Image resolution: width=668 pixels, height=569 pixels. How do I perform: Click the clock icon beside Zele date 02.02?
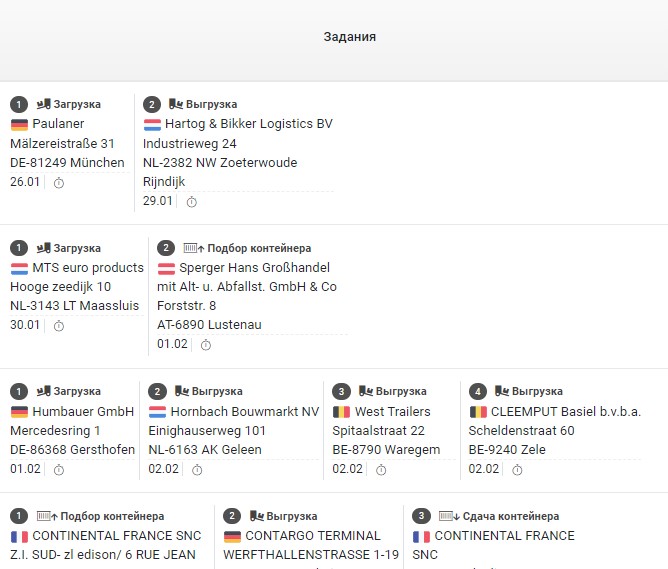517,470
